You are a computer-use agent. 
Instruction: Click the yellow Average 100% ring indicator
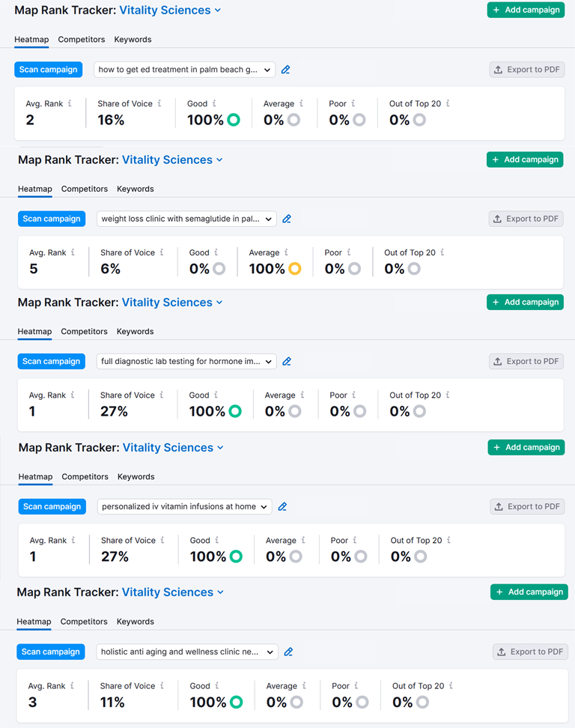click(294, 269)
